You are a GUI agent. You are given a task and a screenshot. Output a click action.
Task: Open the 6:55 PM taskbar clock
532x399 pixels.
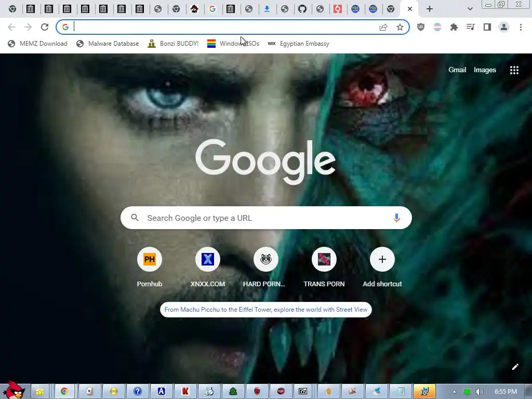(x=506, y=392)
